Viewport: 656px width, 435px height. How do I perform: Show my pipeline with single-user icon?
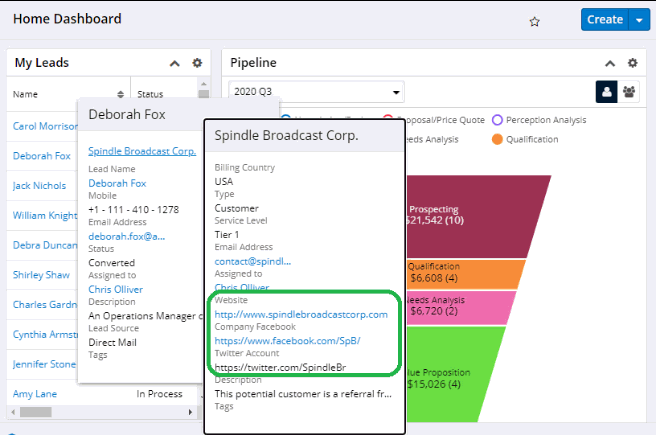point(607,92)
